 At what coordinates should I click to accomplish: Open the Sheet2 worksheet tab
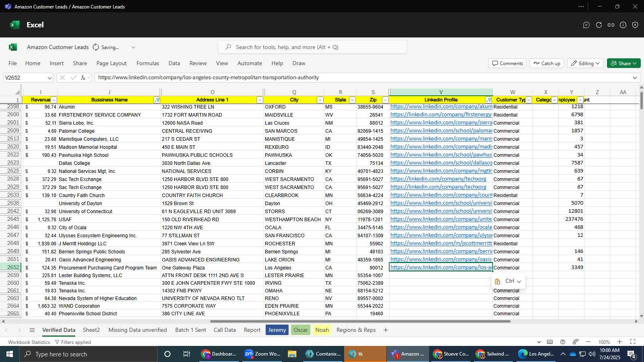91,330
